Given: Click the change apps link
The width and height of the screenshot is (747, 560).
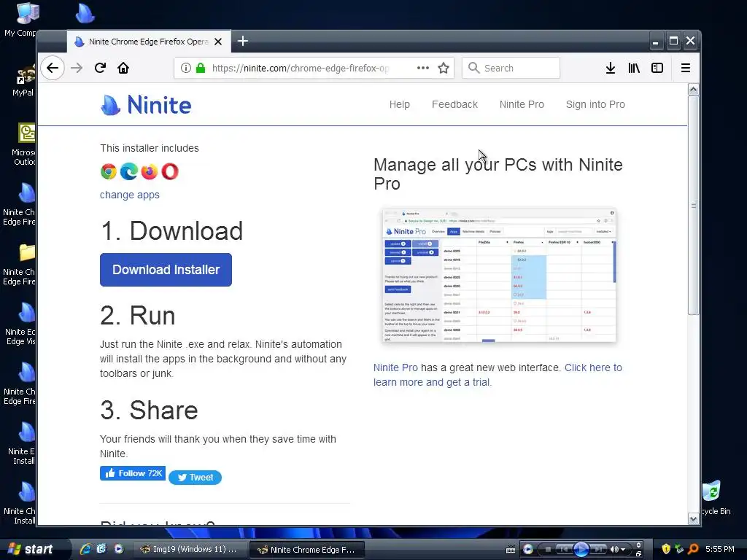Looking at the screenshot, I should click(x=130, y=195).
